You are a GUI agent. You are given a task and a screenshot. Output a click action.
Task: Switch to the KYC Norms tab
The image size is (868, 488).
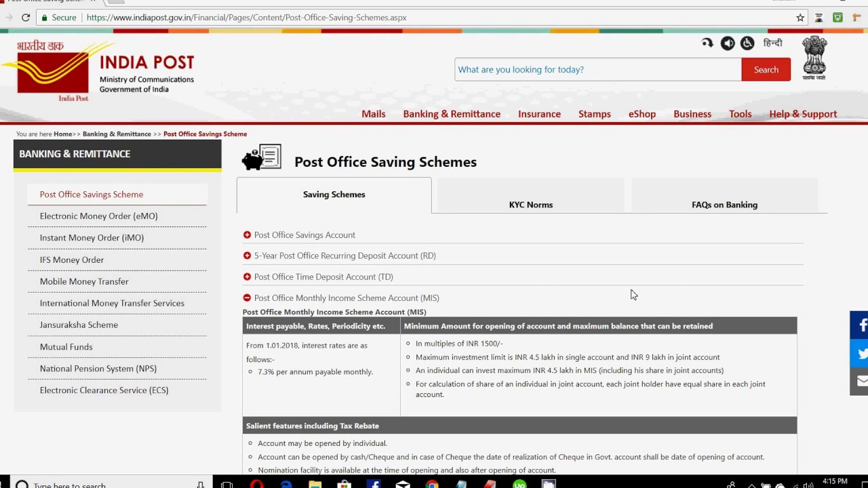pos(531,196)
